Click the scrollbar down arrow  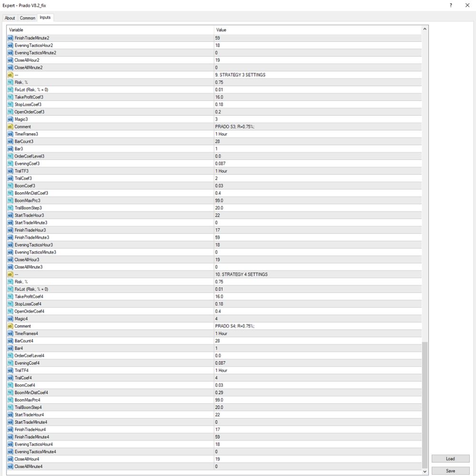[425, 471]
